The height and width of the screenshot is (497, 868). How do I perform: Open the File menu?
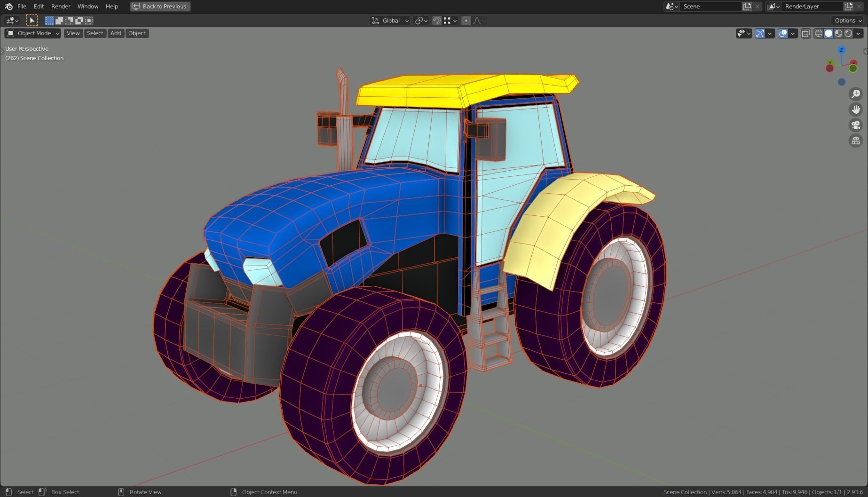[22, 7]
